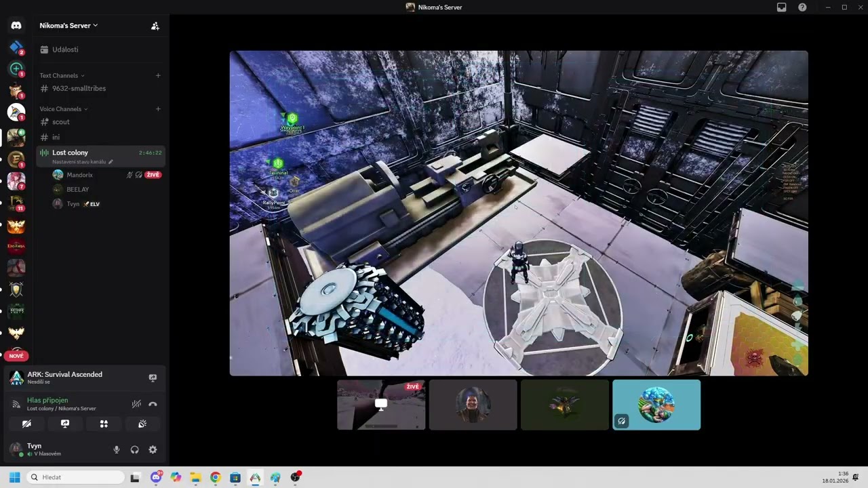This screenshot has width=868, height=488.
Task: Launch Copilot from taskbar
Action: pyautogui.click(x=176, y=477)
